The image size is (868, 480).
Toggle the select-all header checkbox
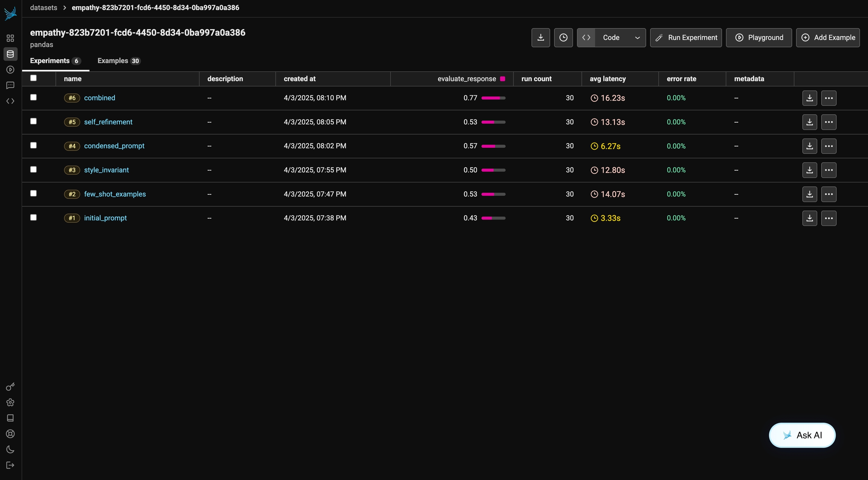pos(34,78)
